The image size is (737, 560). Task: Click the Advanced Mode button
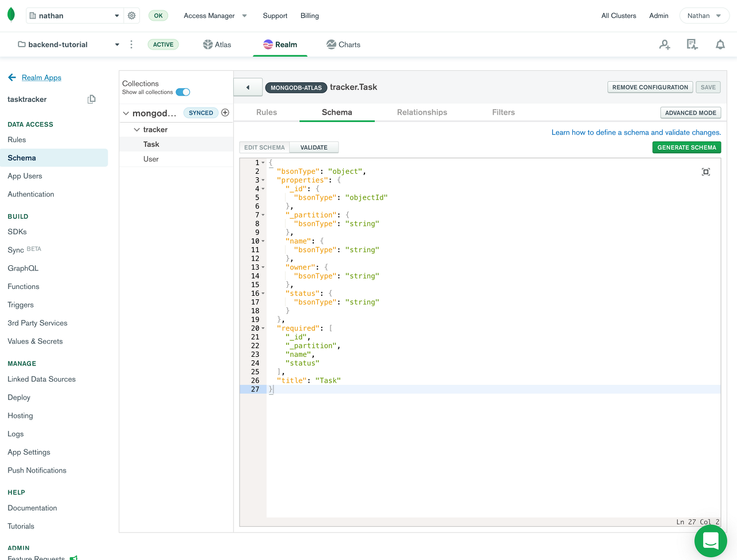[x=690, y=113]
